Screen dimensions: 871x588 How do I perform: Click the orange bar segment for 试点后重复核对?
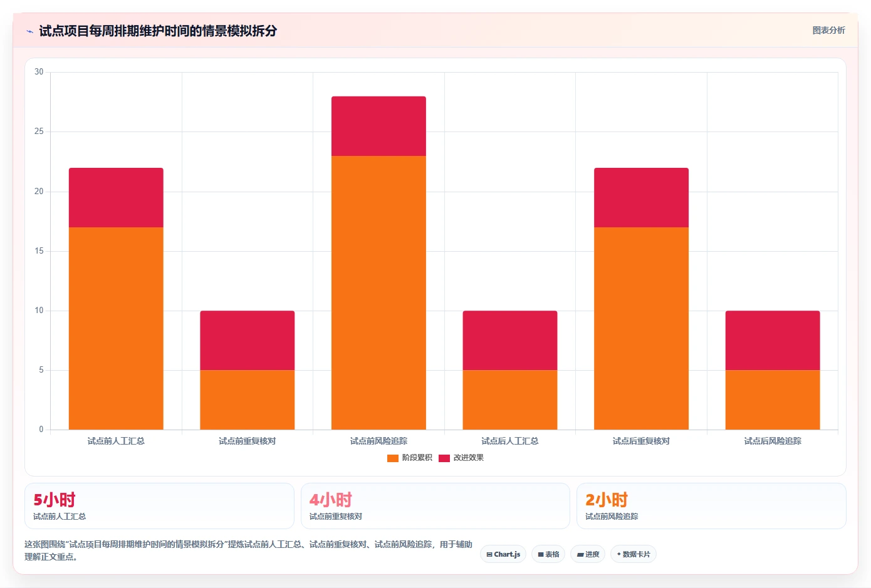pyautogui.click(x=641, y=328)
